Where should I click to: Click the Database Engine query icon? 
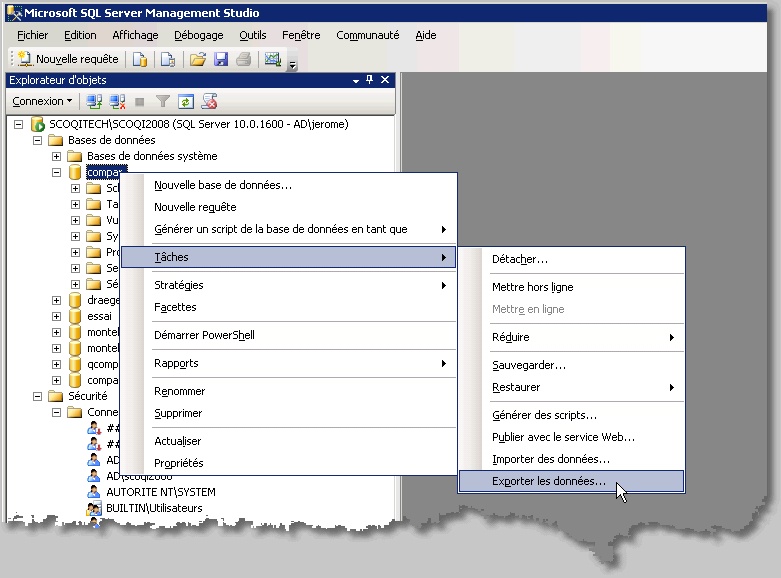[139, 60]
